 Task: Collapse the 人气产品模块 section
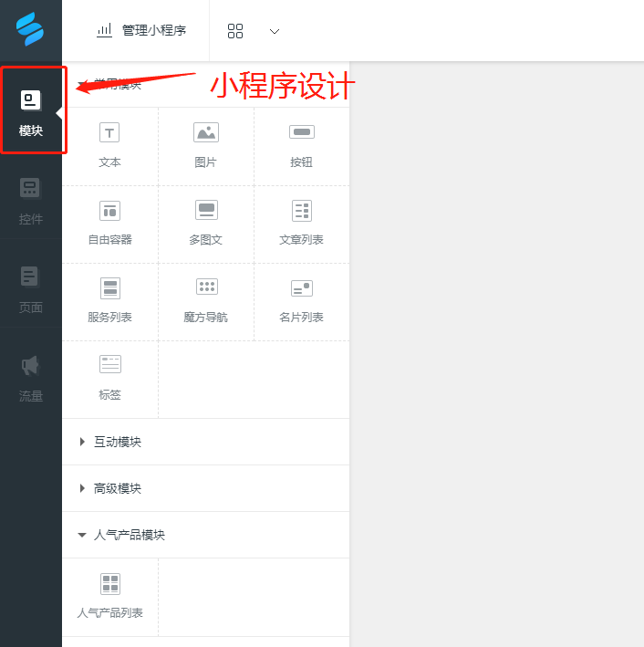click(x=129, y=535)
